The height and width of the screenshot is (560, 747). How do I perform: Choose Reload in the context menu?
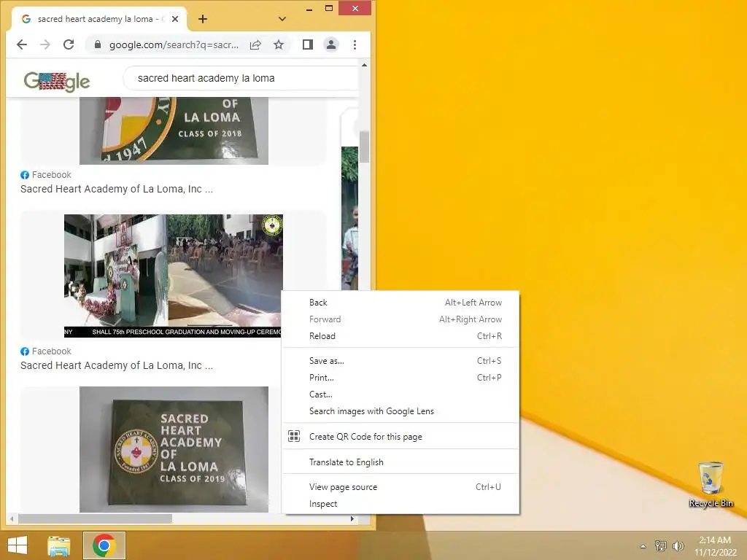click(400, 335)
